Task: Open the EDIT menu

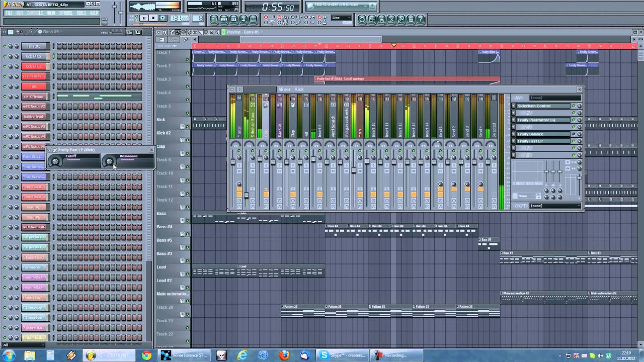Action: click(19, 13)
